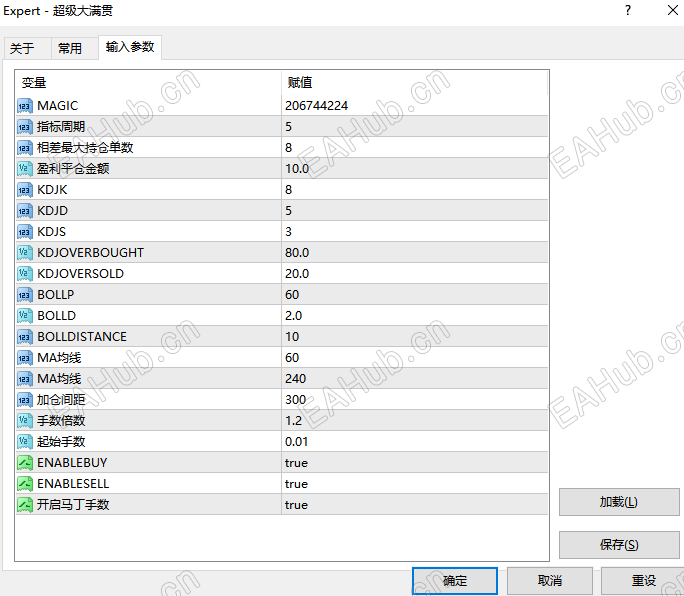Click the boolean icon beside ENABLEBUY
The image size is (684, 596).
[x=24, y=462]
